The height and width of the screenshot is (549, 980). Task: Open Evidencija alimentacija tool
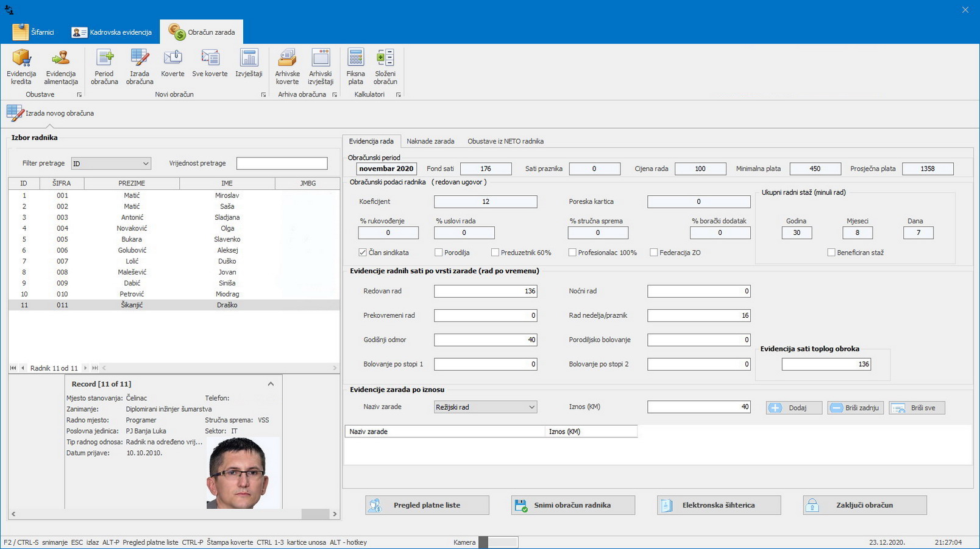click(61, 66)
